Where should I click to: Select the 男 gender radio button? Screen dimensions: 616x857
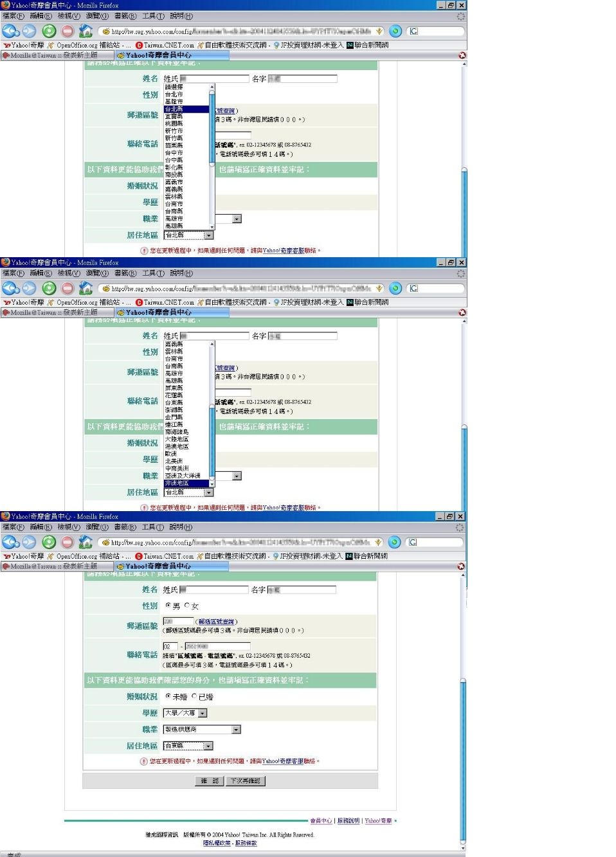pyautogui.click(x=168, y=606)
